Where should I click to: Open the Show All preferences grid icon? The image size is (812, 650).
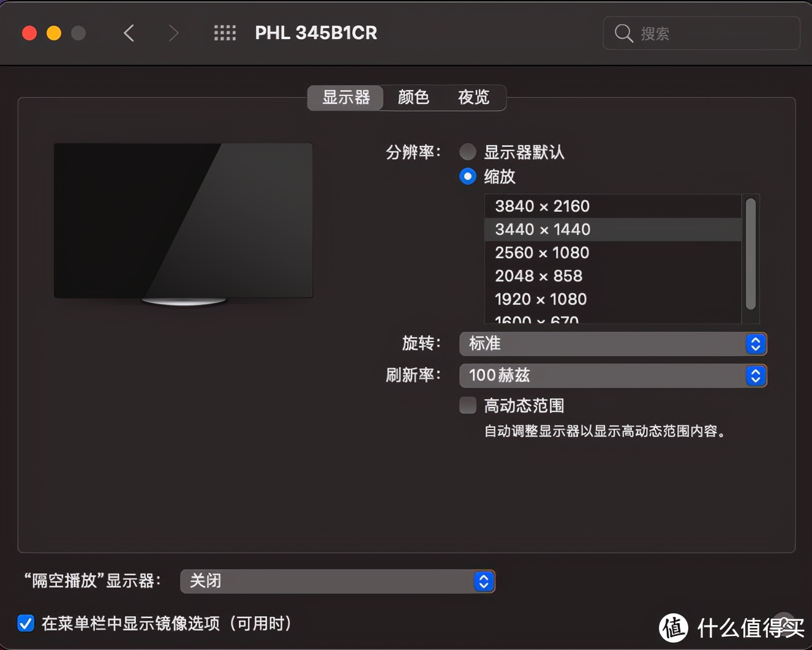click(x=225, y=33)
